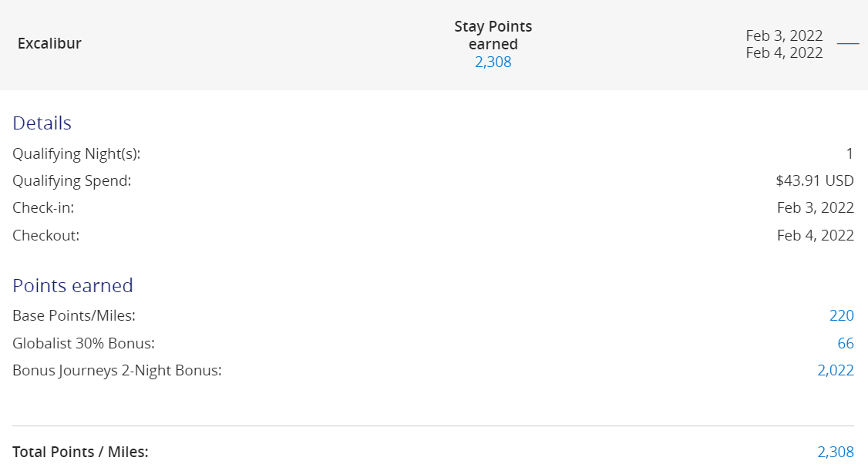The height and width of the screenshot is (471, 868).
Task: Click the Feb 3, 2022 check-in date
Action: [x=815, y=207]
